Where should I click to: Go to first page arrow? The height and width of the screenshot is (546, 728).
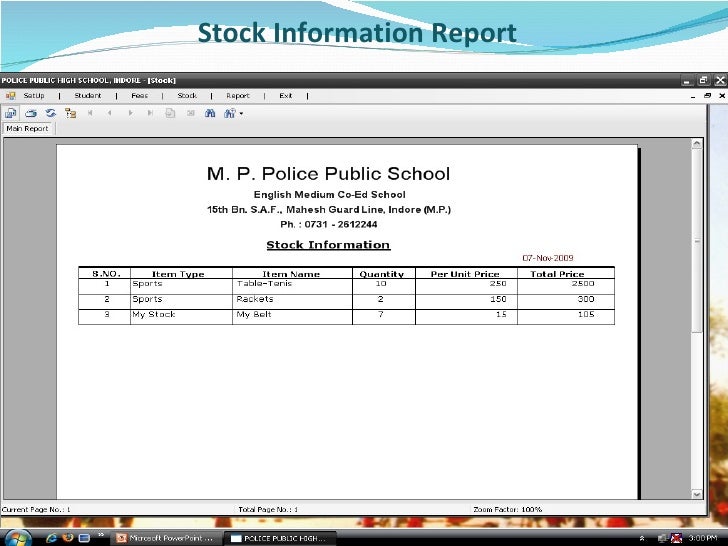pyautogui.click(x=90, y=113)
